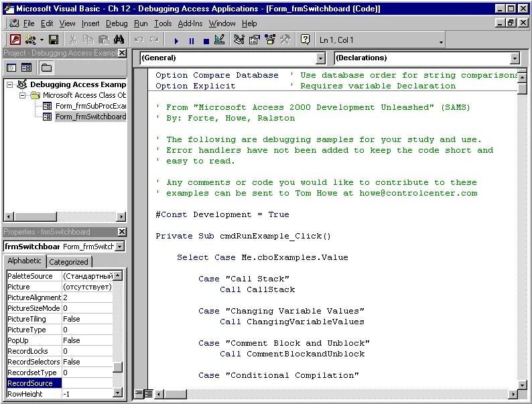Toggle Folders button in Project panel
The image size is (532, 404).
[46, 68]
